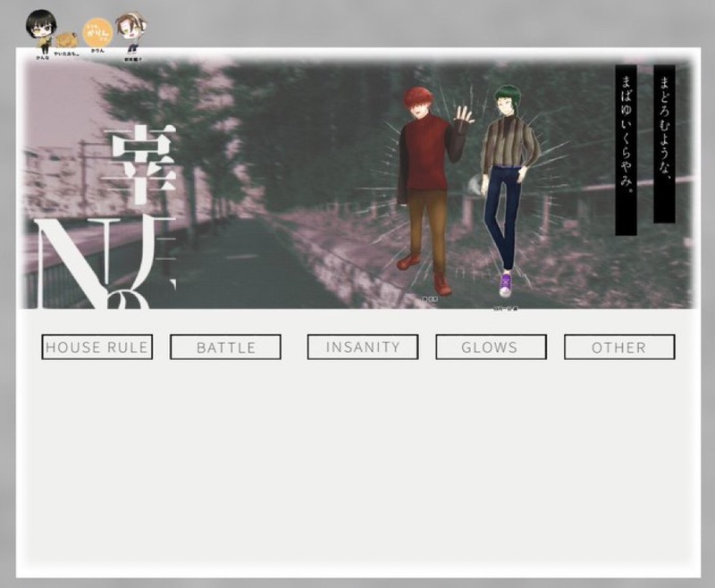
Task: Open the GLOWS panel
Action: tap(491, 347)
